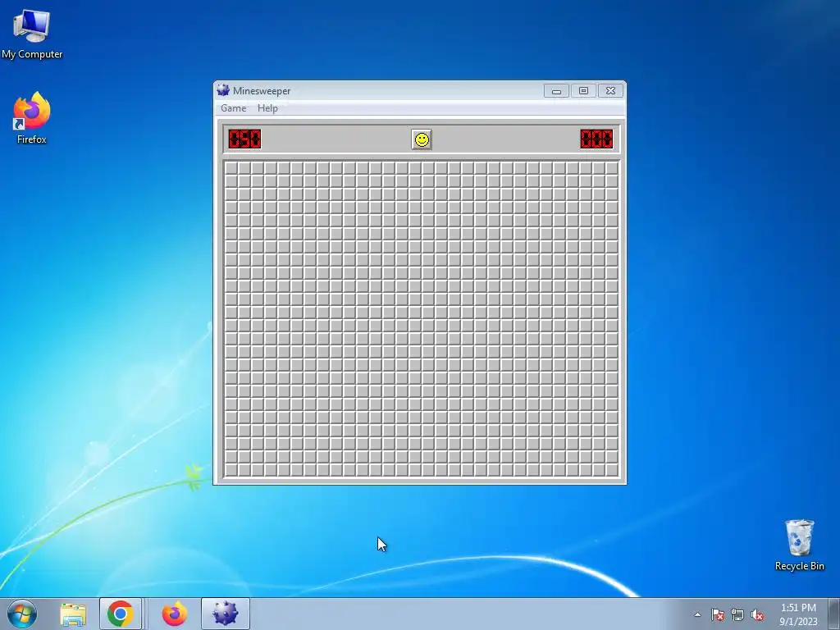840x630 pixels.
Task: Launch Chrome from the taskbar
Action: (120, 614)
